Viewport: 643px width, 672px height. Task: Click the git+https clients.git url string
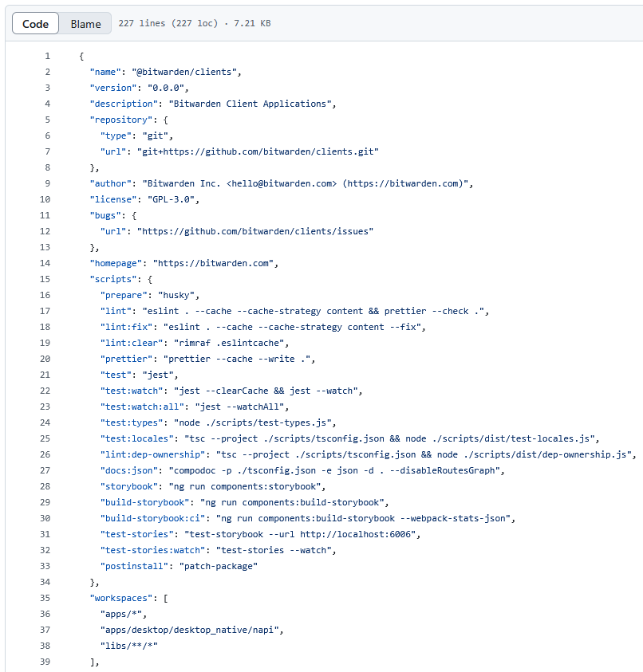click(258, 151)
